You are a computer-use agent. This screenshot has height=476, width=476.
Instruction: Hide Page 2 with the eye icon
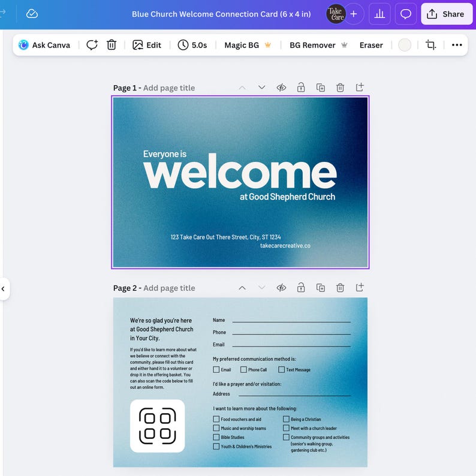(x=281, y=288)
